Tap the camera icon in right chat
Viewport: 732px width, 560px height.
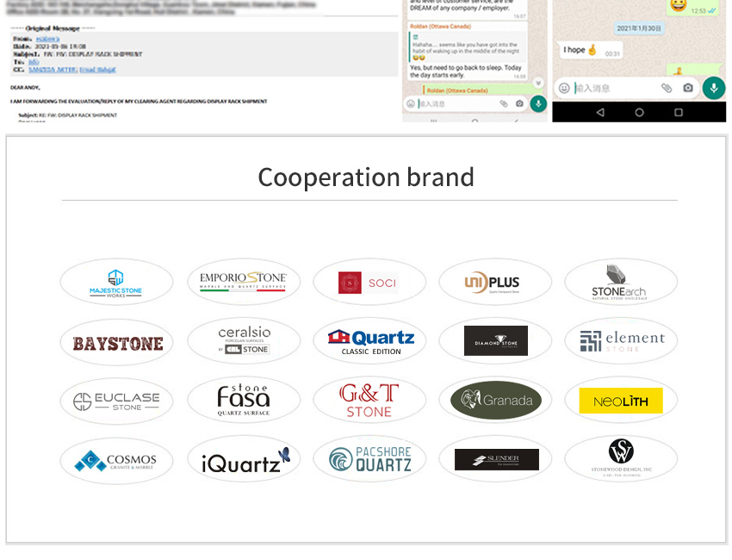click(688, 88)
